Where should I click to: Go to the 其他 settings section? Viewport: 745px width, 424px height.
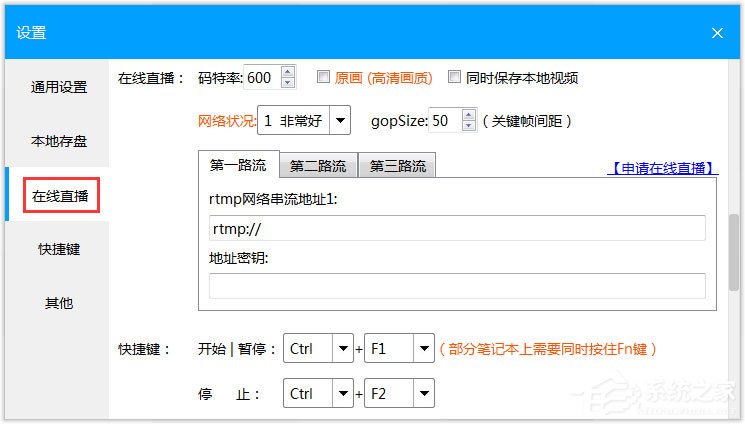pos(58,303)
